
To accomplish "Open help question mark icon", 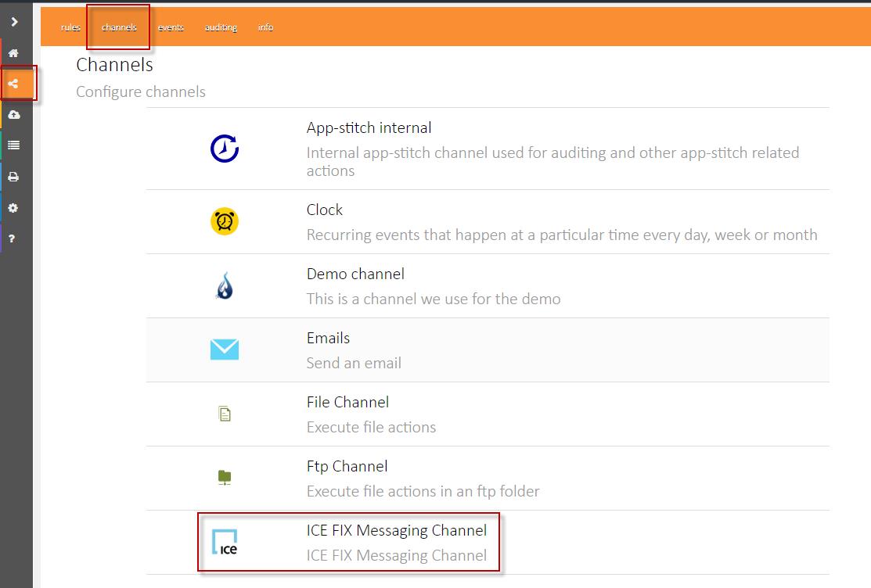I will point(13,238).
